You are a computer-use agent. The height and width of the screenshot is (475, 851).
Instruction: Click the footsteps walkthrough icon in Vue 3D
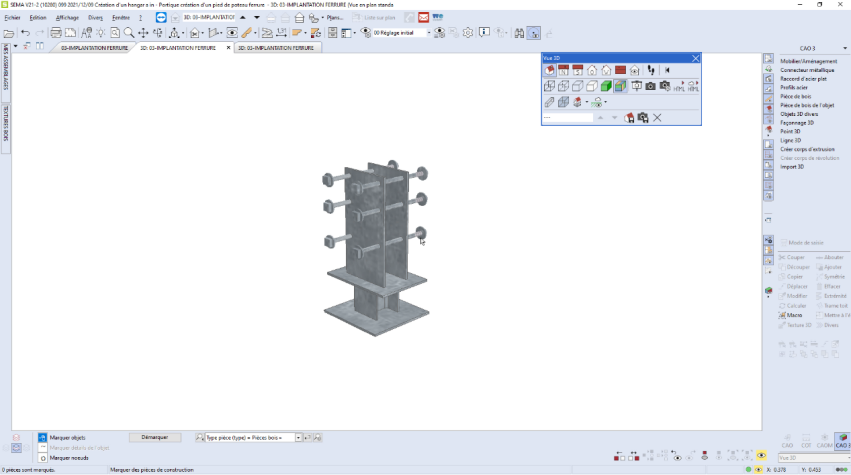tap(651, 71)
